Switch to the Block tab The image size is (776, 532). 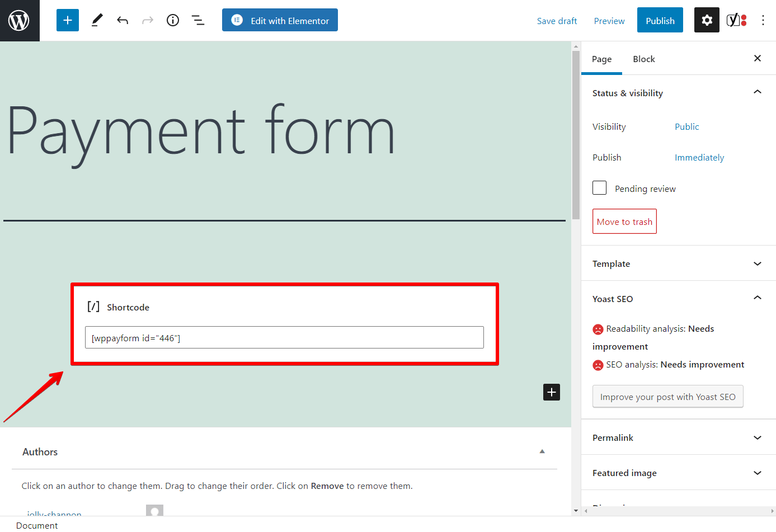[643, 59]
